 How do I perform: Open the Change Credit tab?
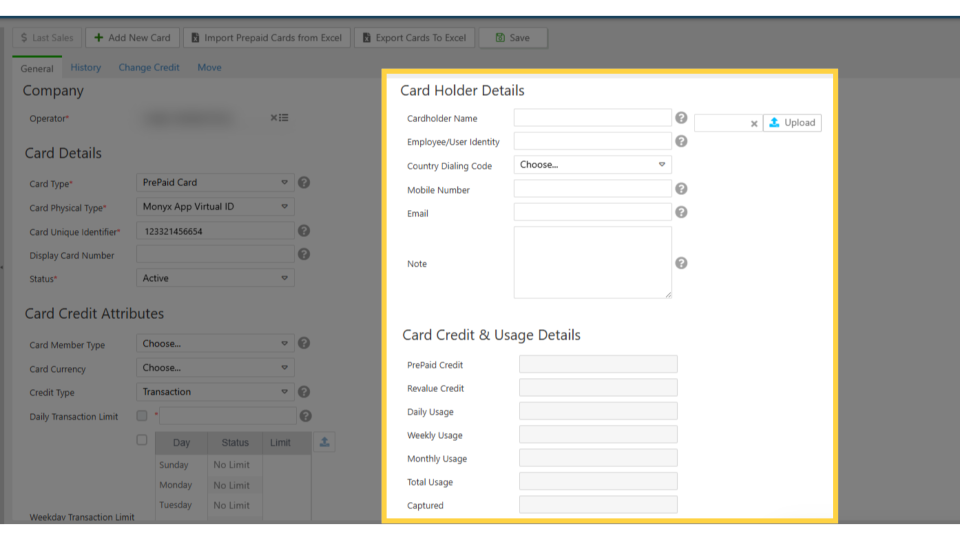(x=149, y=68)
